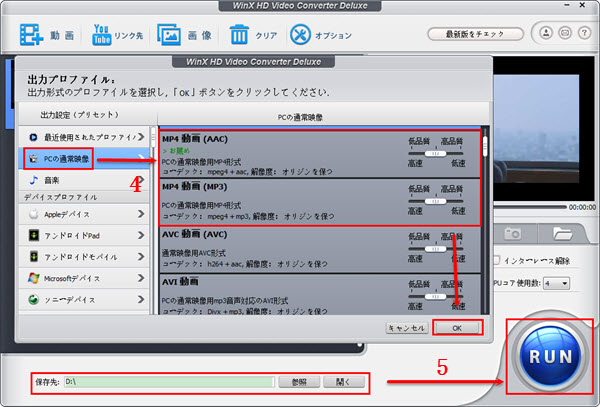Image resolution: width=600 pixels, height=407 pixels.
Task: Click the お勧め recommended label
Action: pyautogui.click(x=176, y=151)
